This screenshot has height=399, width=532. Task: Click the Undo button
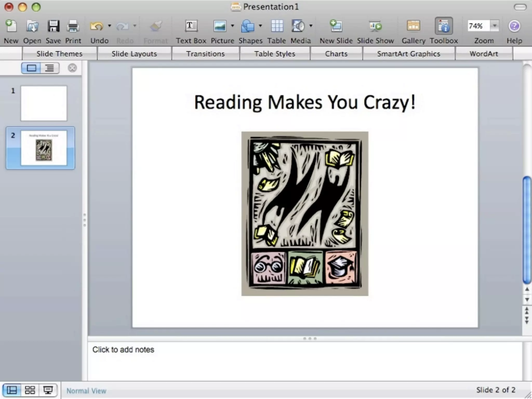coord(97,26)
